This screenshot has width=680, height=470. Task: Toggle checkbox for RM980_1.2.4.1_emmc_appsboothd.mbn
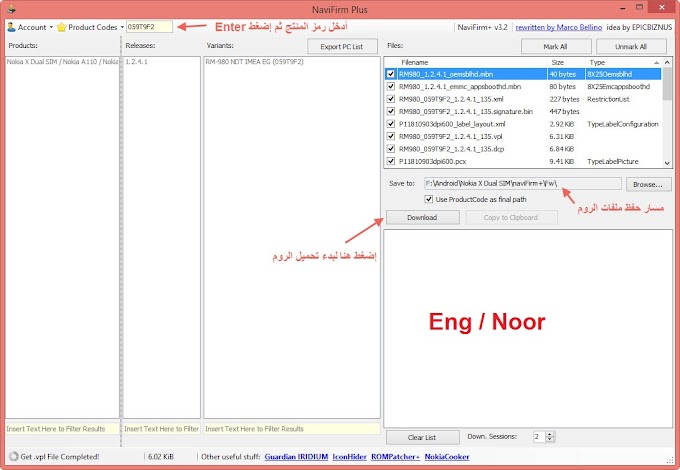(x=391, y=87)
